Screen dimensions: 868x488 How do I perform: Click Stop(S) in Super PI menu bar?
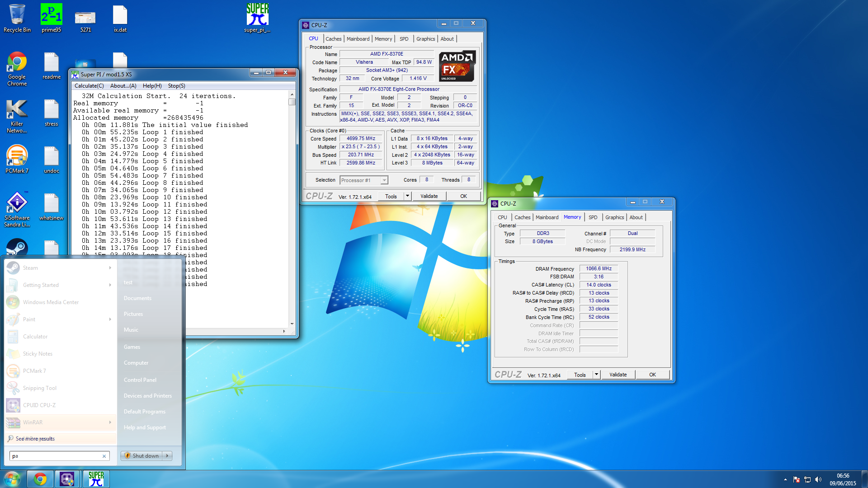[176, 86]
